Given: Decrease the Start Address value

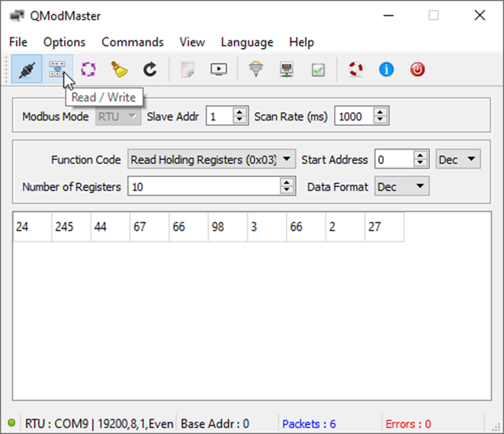Looking at the screenshot, I should (x=420, y=163).
